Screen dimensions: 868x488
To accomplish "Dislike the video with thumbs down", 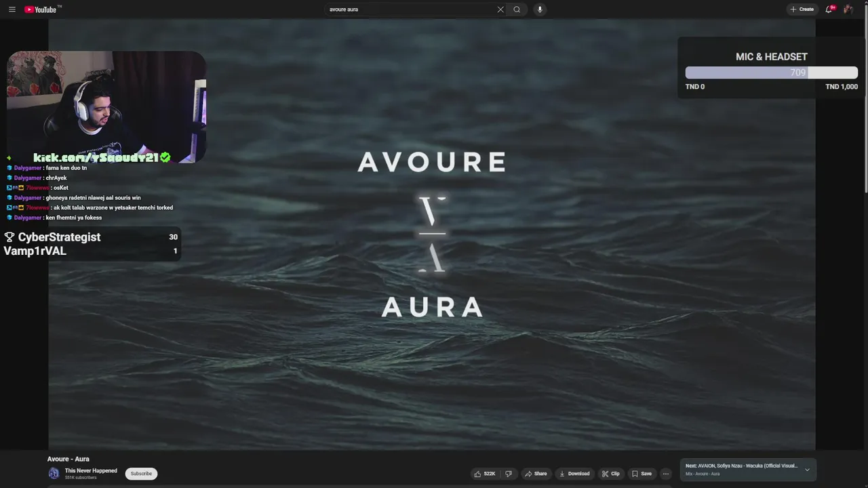I will coord(509,474).
